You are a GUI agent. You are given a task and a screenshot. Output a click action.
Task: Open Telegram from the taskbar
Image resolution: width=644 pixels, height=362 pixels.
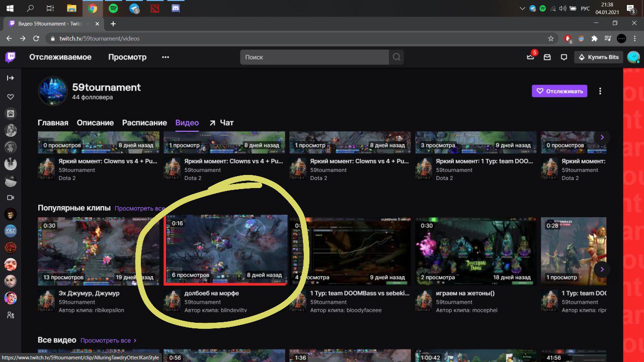(134, 8)
